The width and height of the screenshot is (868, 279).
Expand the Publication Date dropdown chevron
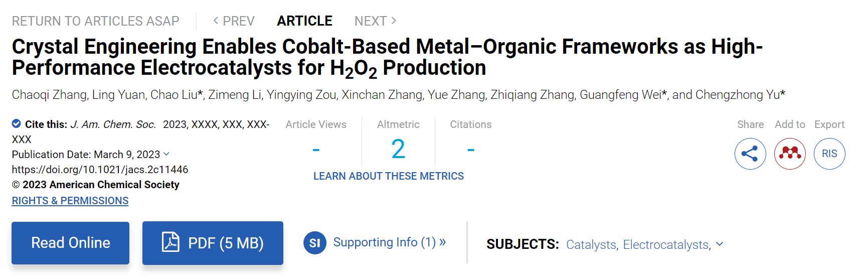coord(166,154)
